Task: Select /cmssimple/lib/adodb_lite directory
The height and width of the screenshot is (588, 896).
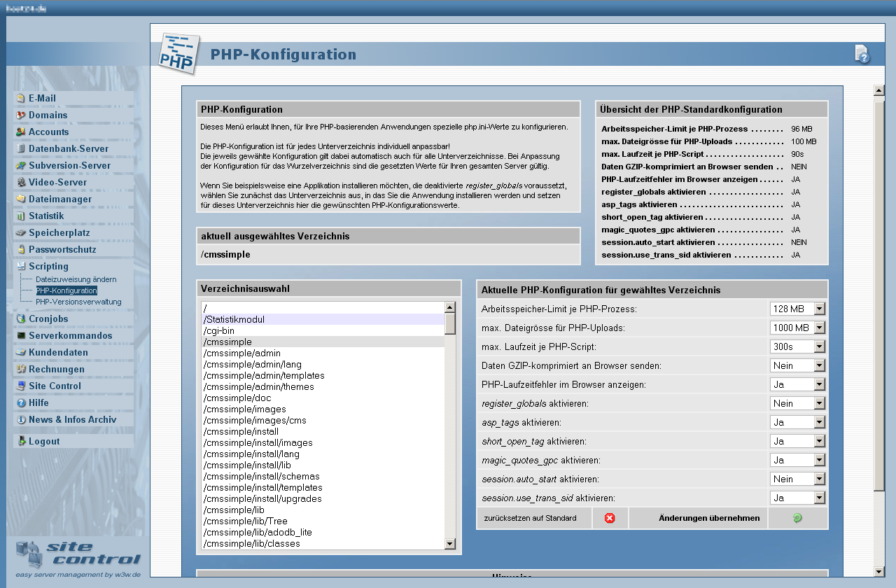Action: click(323, 532)
